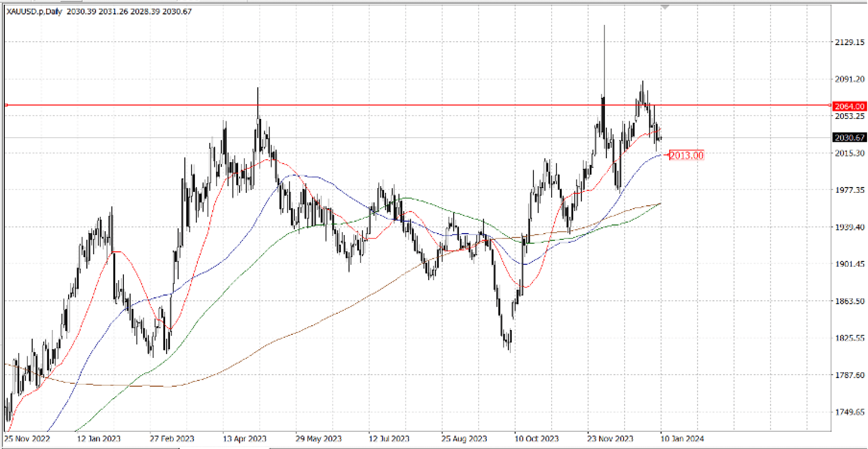
Task: Click right end handle of red horizontal line
Action: click(x=830, y=105)
